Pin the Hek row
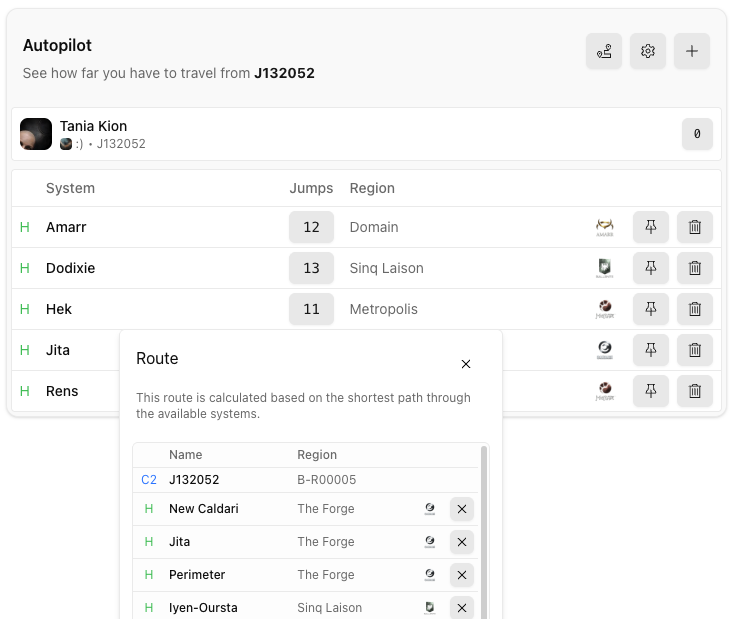734x619 pixels. point(651,309)
